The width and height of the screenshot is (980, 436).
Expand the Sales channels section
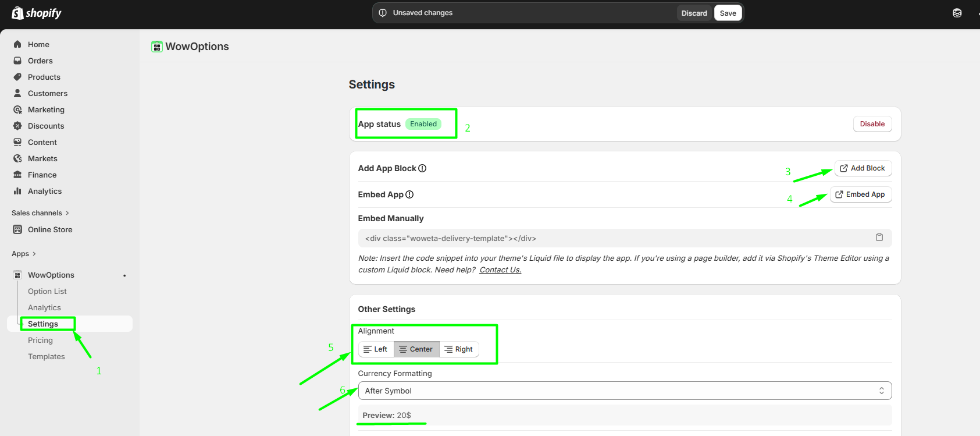pyautogui.click(x=40, y=213)
